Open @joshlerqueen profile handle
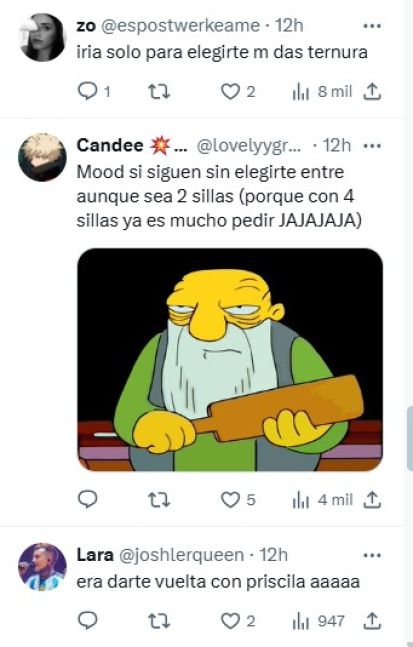Screen dimensions: 413x647 click(x=181, y=555)
